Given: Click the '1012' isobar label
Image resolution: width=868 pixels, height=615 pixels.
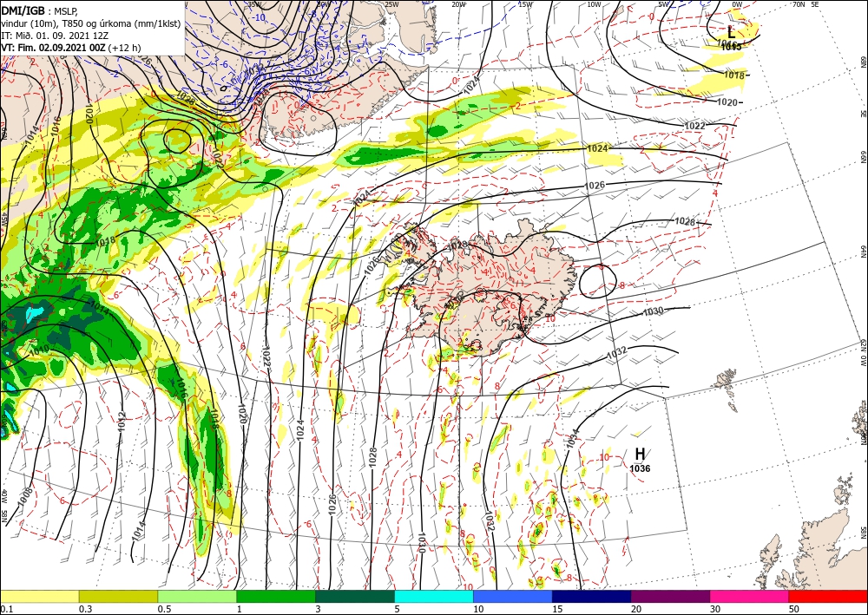Looking at the screenshot, I should coord(122,422).
